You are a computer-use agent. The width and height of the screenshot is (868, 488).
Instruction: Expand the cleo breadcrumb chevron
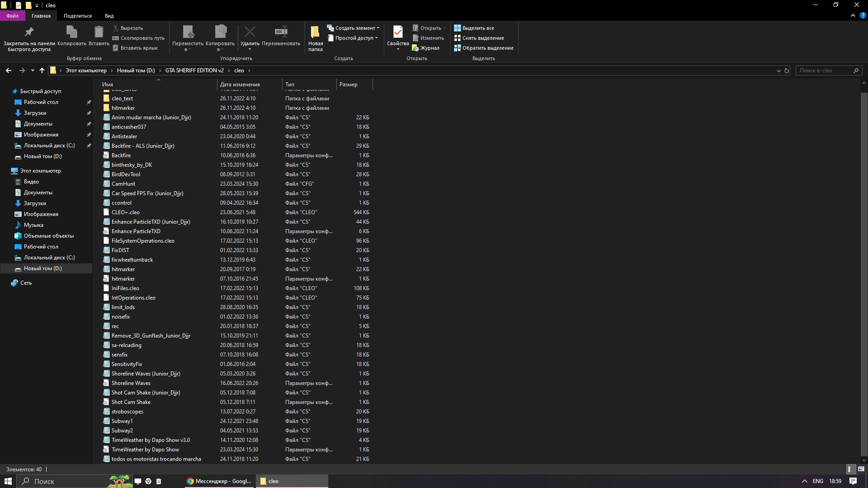coord(249,70)
